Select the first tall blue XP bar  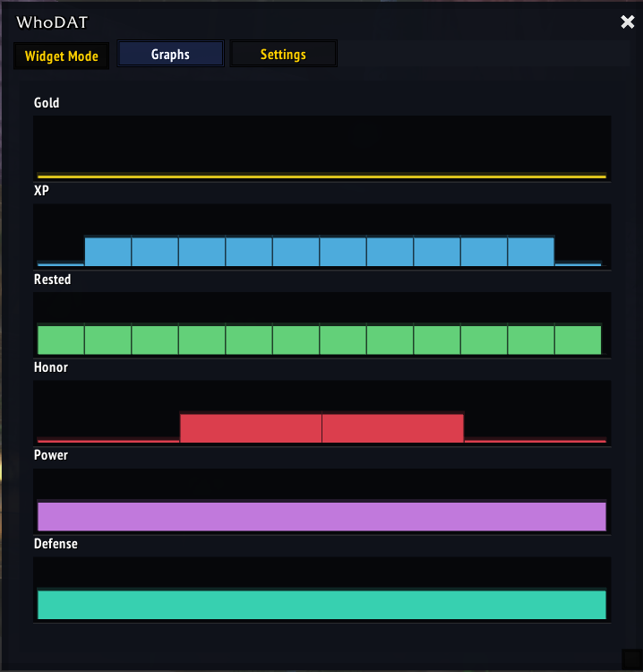coord(108,252)
